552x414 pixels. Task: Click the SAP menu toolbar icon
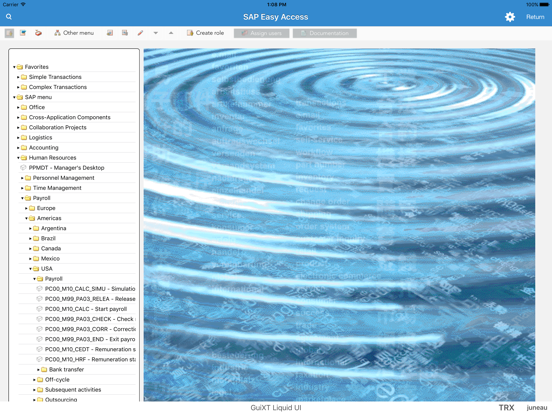(x=23, y=33)
